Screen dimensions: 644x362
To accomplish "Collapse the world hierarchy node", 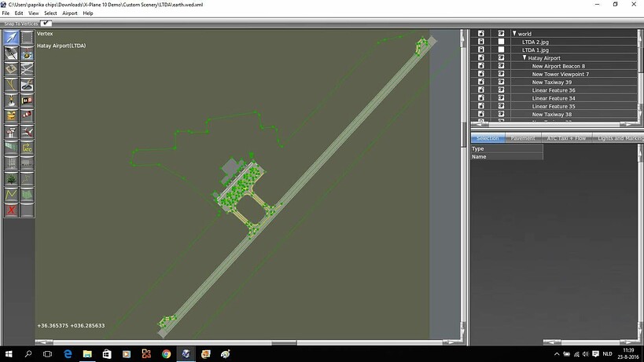I will point(514,33).
